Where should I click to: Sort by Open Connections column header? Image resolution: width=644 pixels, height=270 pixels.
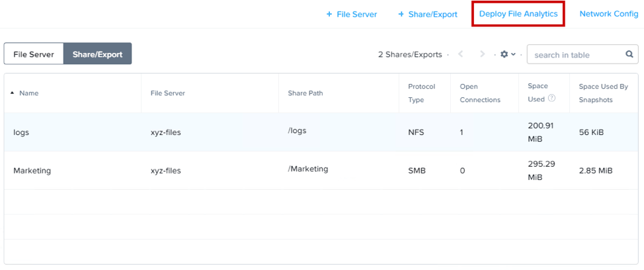[x=480, y=93]
